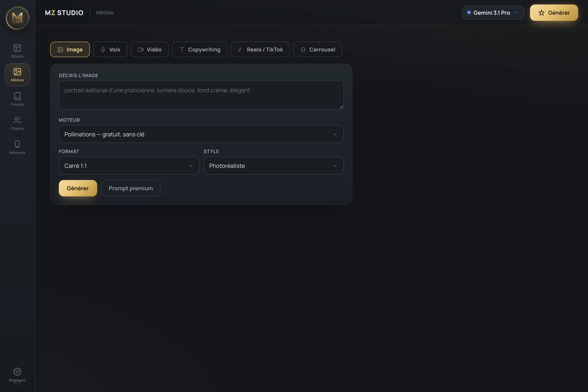Switch to the Image tab
Screen dimensions: 588x392
(x=70, y=49)
